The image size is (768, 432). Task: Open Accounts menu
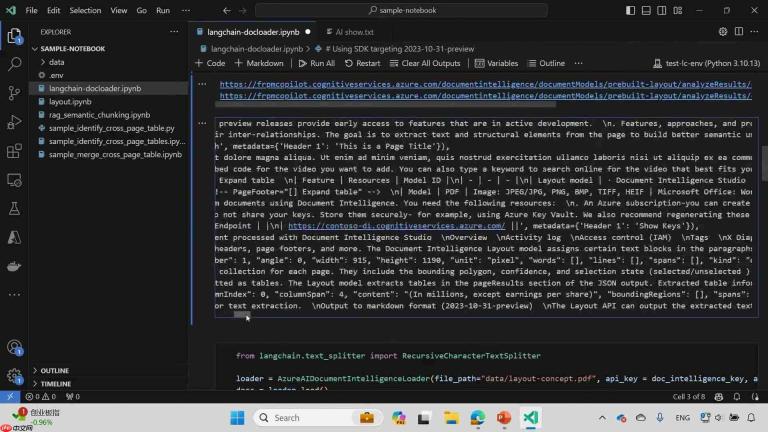pyautogui.click(x=14, y=348)
